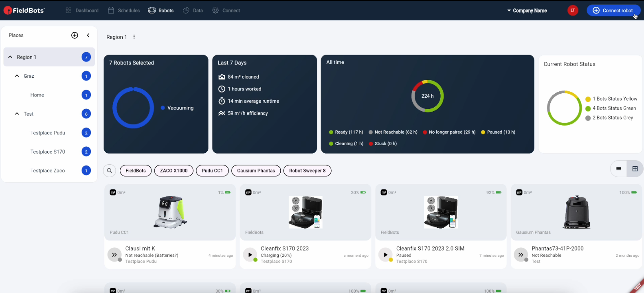Open the Data section

click(x=193, y=11)
